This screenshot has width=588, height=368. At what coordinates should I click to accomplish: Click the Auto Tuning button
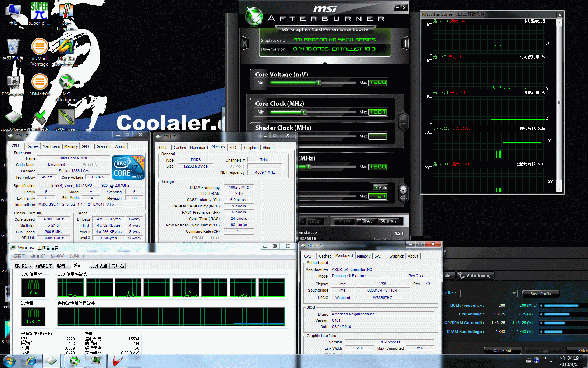(475, 275)
